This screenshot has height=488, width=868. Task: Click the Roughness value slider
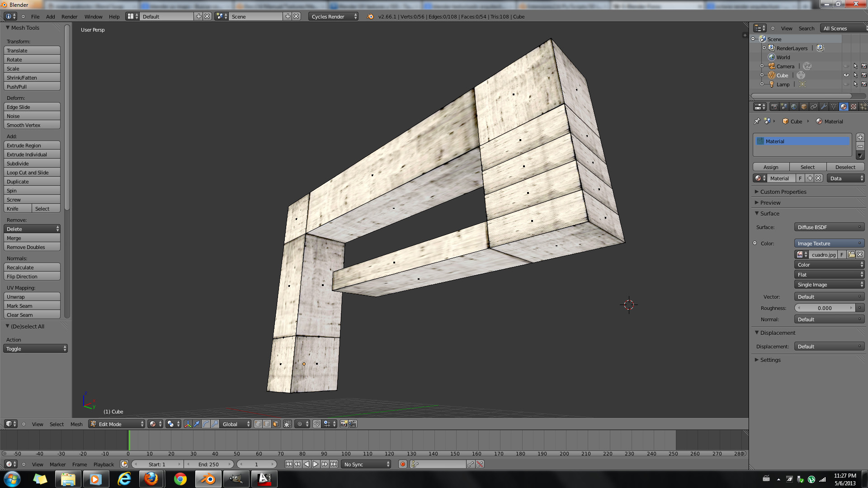coord(825,308)
